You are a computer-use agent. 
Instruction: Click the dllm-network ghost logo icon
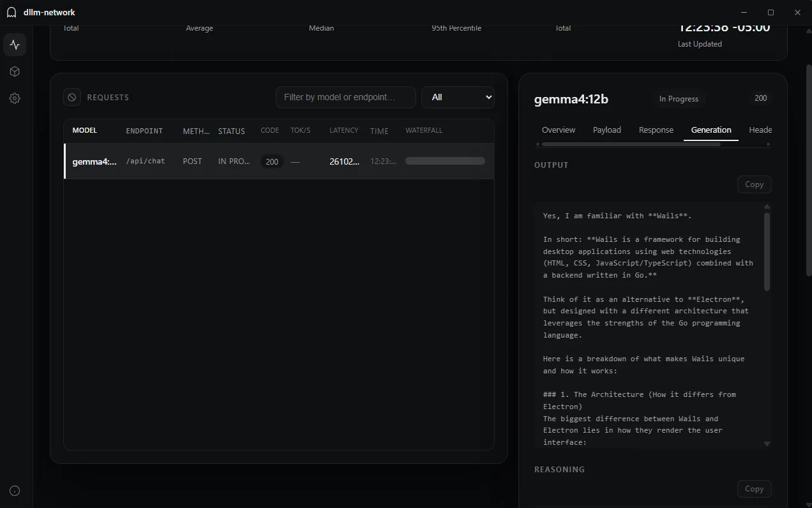[x=11, y=12]
